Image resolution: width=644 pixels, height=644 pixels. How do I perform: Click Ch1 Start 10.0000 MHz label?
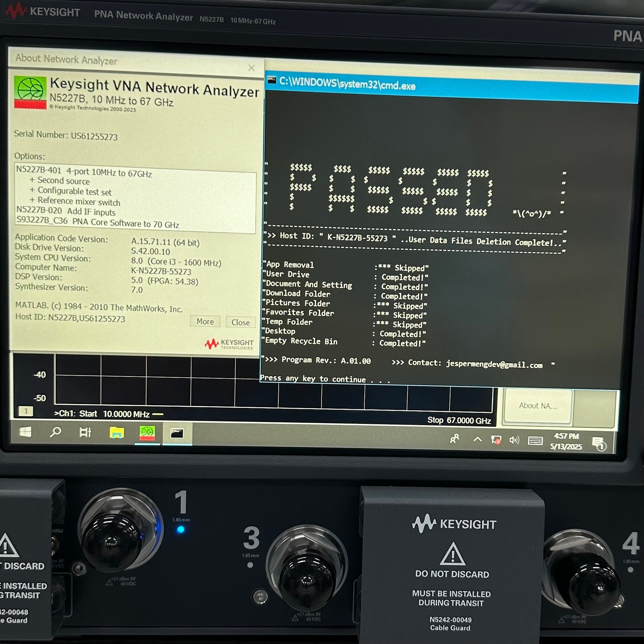coord(102,414)
